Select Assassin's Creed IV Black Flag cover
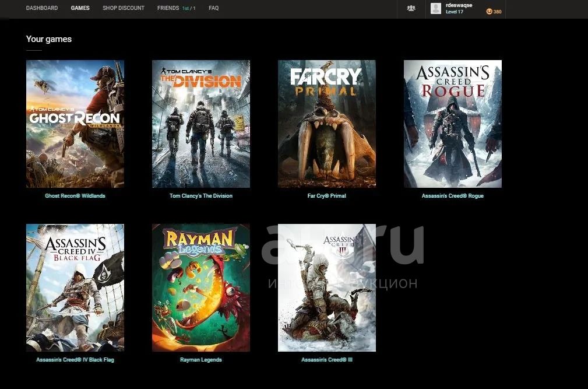Viewport: 588px width, 389px height. (75, 288)
